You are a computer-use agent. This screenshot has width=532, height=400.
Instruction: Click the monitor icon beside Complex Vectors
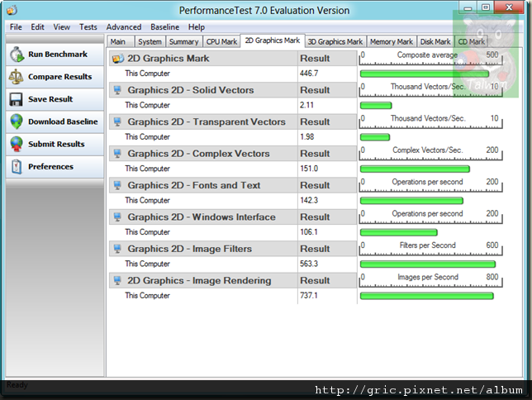[117, 154]
